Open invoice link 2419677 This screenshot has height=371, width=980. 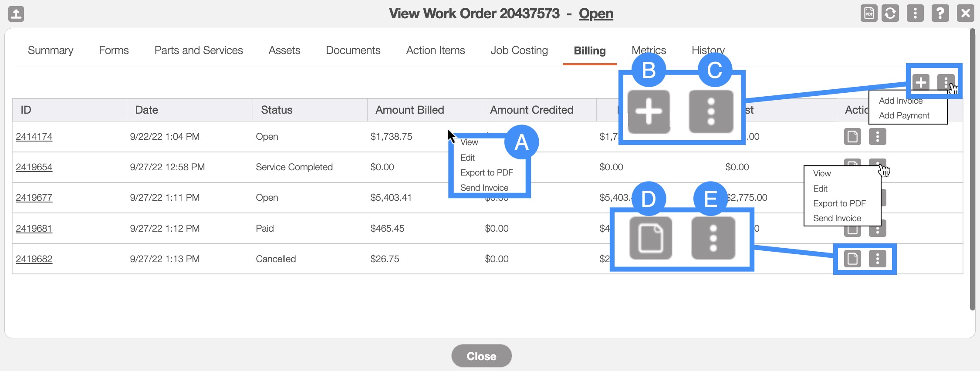click(x=34, y=198)
